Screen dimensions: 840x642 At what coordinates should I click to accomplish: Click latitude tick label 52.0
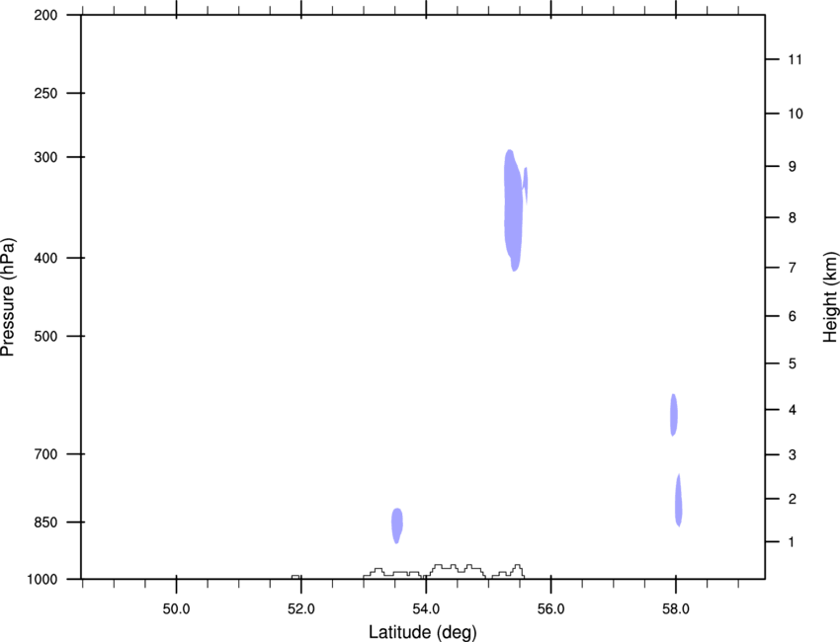(301, 609)
